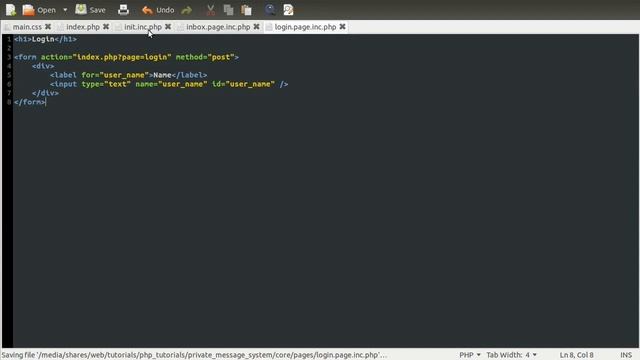
Task: Paste from clipboard icon
Action: point(247,10)
